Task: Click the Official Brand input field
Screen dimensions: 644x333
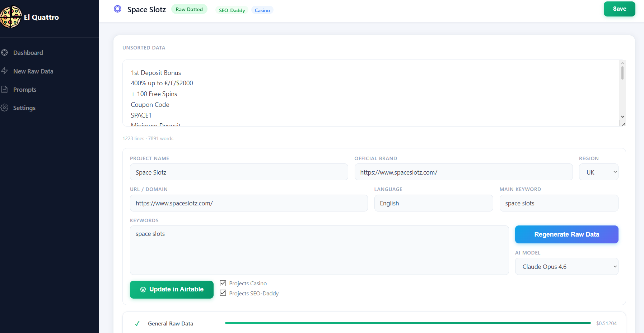Action: click(x=463, y=172)
